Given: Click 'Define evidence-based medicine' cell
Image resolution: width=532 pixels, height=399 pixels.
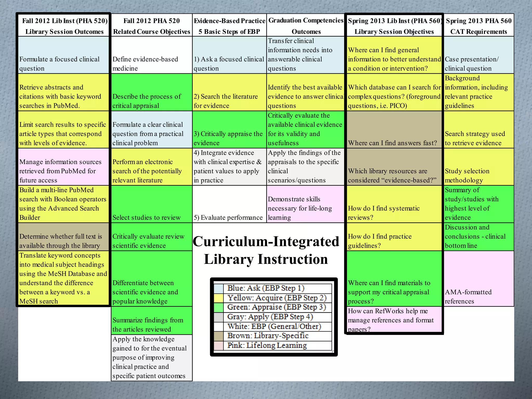Looking at the screenshot, I should pos(145,64).
